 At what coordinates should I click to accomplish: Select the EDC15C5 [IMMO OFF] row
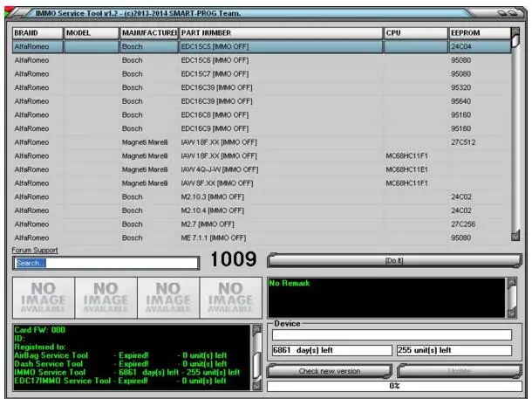coord(262,46)
